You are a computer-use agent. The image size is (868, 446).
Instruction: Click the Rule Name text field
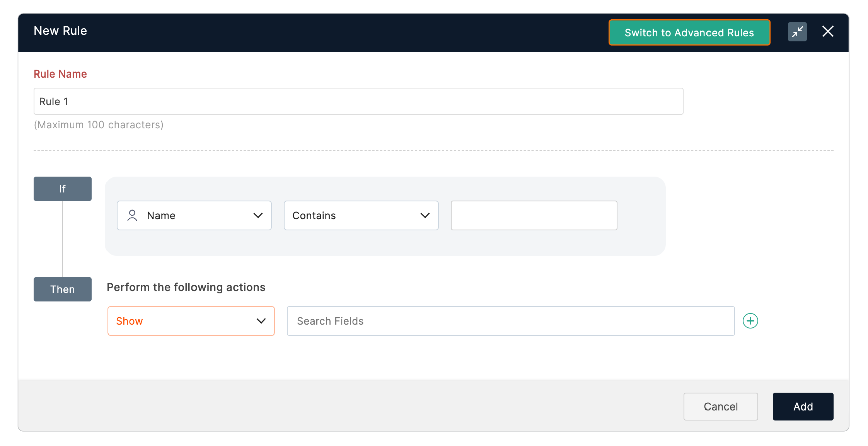point(358,101)
